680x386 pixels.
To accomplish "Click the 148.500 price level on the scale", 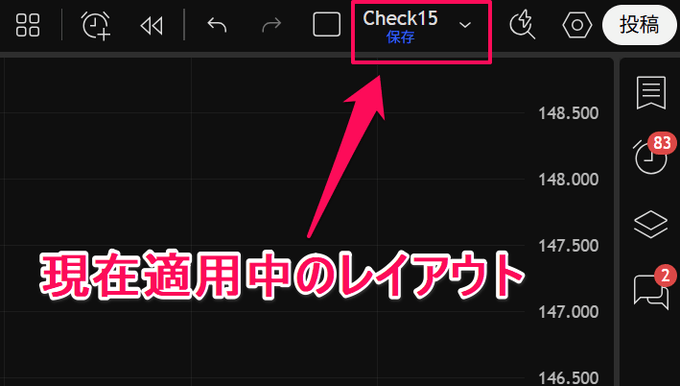I will pos(568,113).
